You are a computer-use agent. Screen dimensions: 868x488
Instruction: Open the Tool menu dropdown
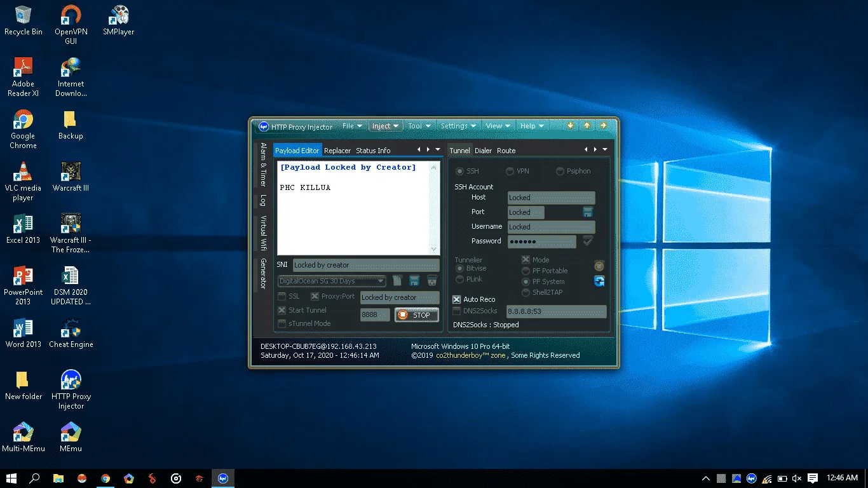tap(419, 126)
